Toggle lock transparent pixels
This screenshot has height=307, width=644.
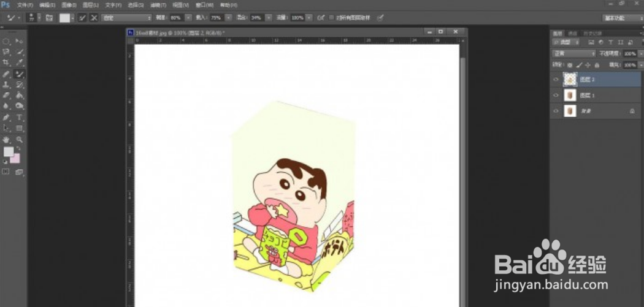click(570, 65)
